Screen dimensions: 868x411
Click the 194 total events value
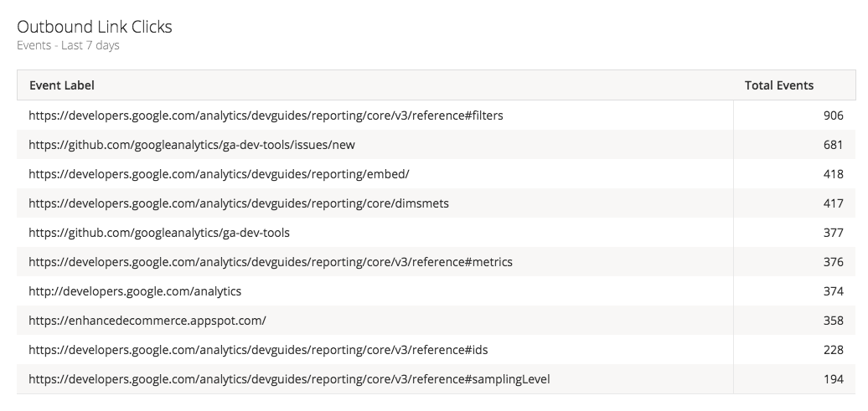click(x=833, y=379)
